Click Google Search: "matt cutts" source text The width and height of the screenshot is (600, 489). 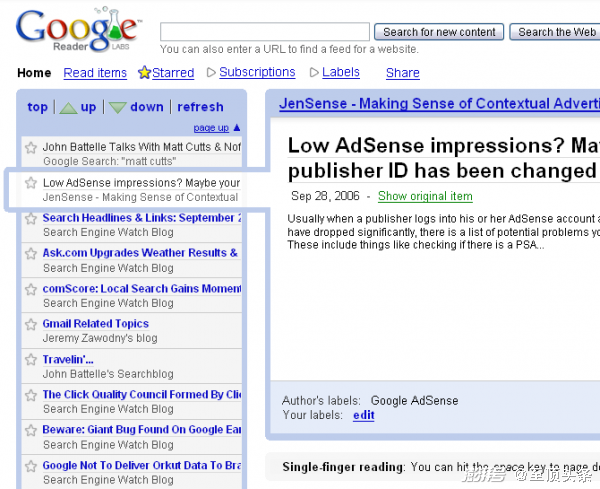(x=110, y=161)
